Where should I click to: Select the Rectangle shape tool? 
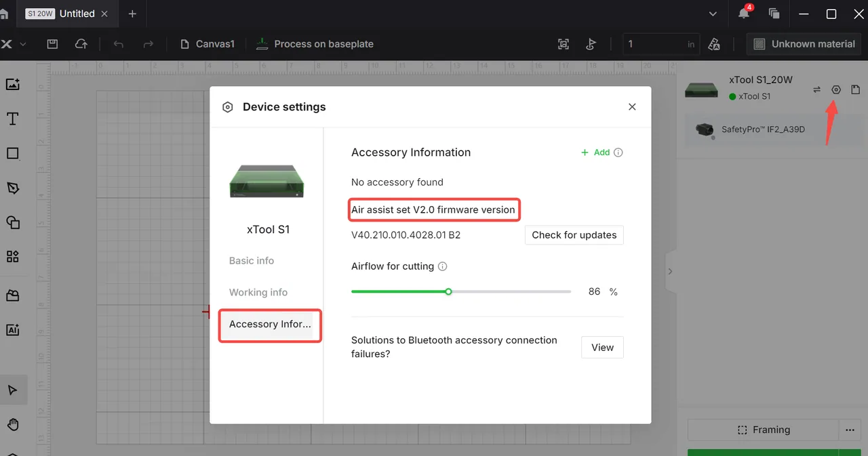12,153
